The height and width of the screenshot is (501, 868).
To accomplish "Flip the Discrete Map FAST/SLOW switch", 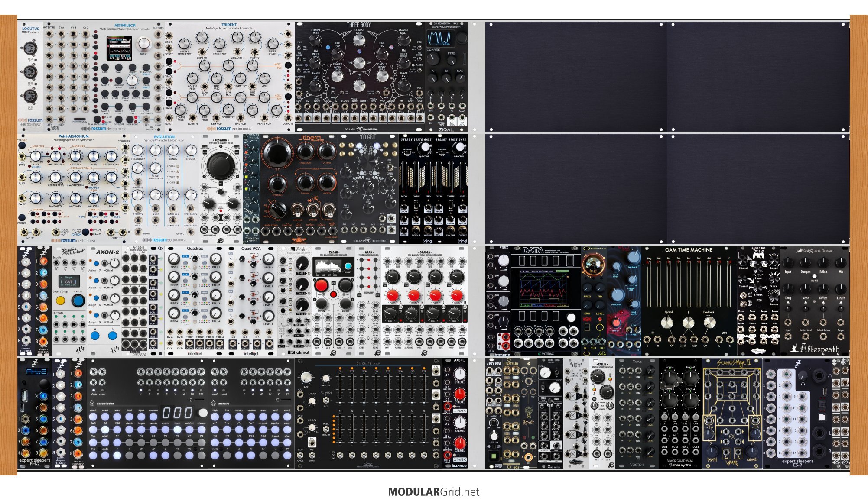I will 312,455.
